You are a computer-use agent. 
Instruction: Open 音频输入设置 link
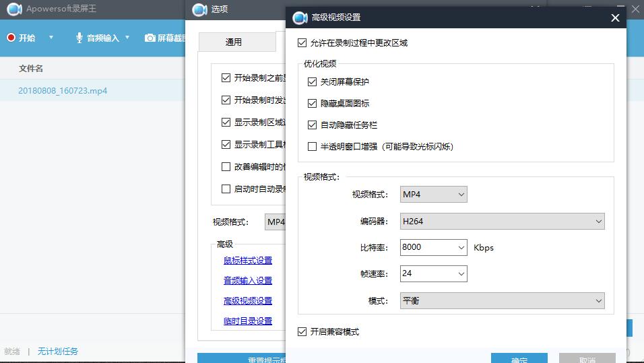tap(248, 280)
